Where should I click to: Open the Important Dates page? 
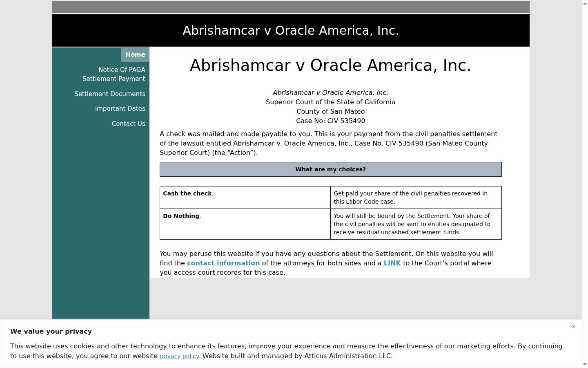(x=120, y=108)
